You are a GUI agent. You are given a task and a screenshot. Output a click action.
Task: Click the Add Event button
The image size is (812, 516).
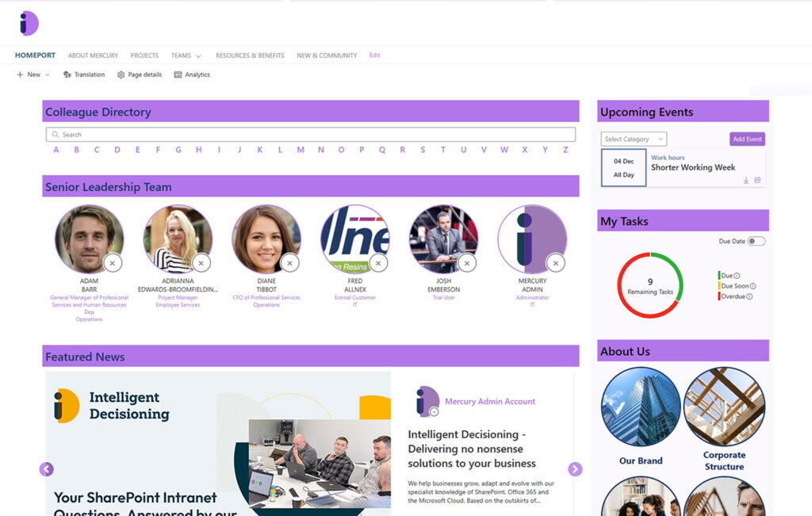point(747,139)
